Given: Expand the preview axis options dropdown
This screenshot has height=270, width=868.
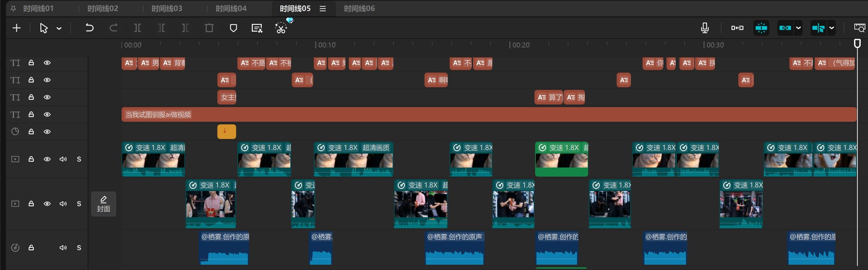Looking at the screenshot, I should coord(832,28).
